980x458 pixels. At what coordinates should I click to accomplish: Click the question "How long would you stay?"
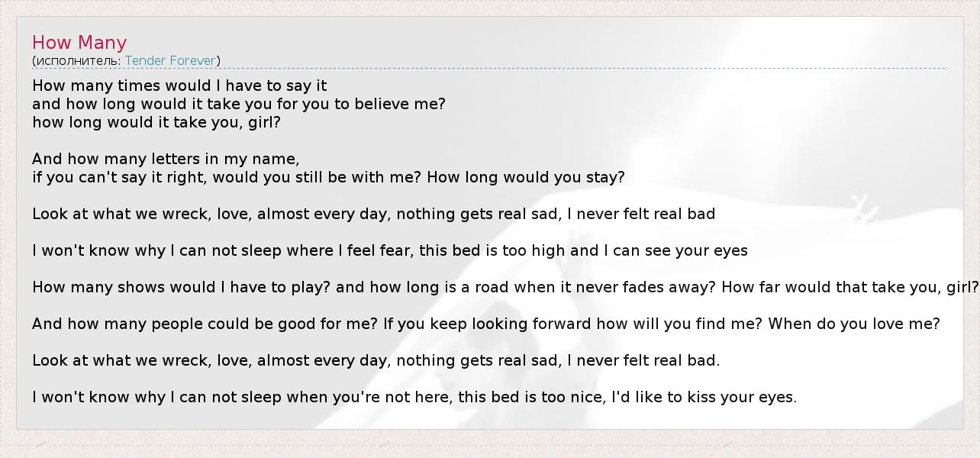click(525, 177)
